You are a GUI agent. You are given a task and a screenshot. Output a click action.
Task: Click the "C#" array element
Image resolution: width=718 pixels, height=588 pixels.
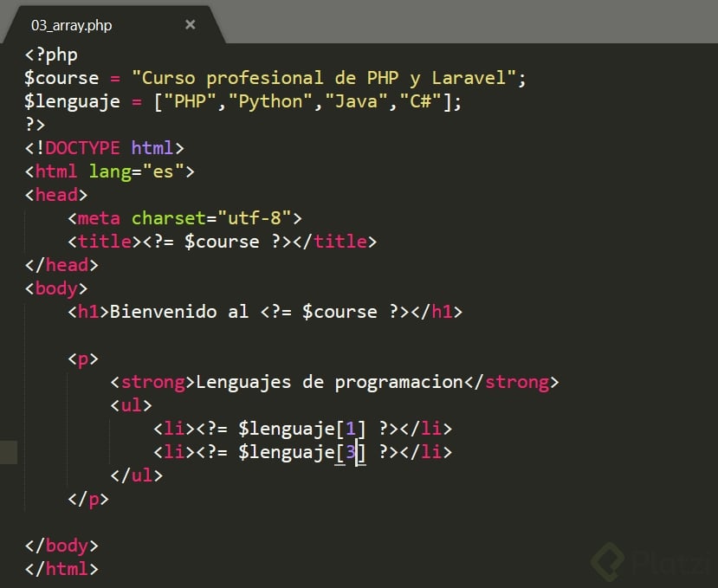click(x=420, y=100)
